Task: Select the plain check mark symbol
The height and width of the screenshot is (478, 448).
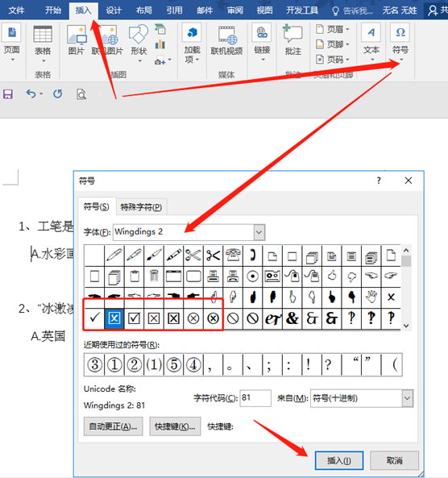Action: 94,318
